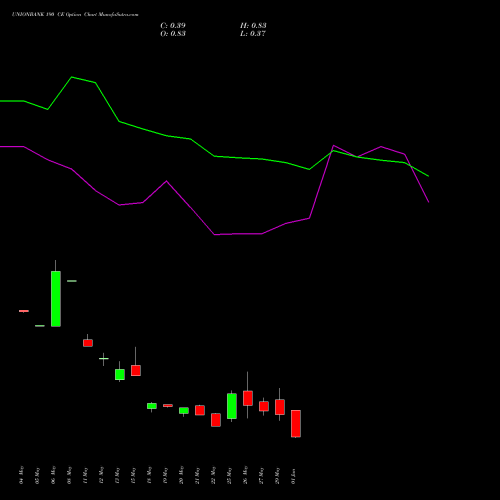Select the red candle above 29 May

(280, 407)
